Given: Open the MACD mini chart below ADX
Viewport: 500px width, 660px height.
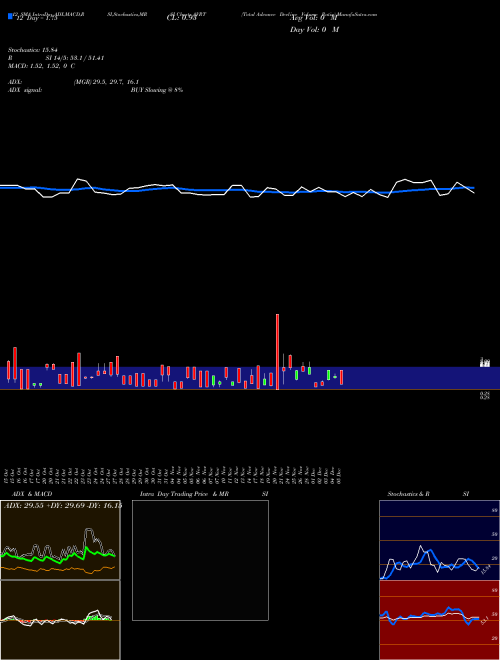Looking at the screenshot, I should pyautogui.click(x=60, y=620).
